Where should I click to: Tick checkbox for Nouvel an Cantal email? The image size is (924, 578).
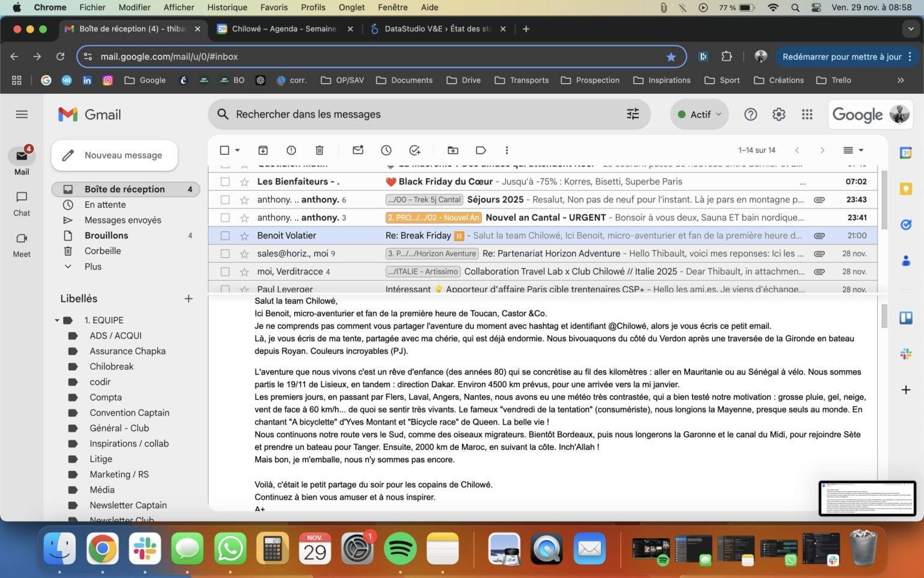[x=225, y=217]
